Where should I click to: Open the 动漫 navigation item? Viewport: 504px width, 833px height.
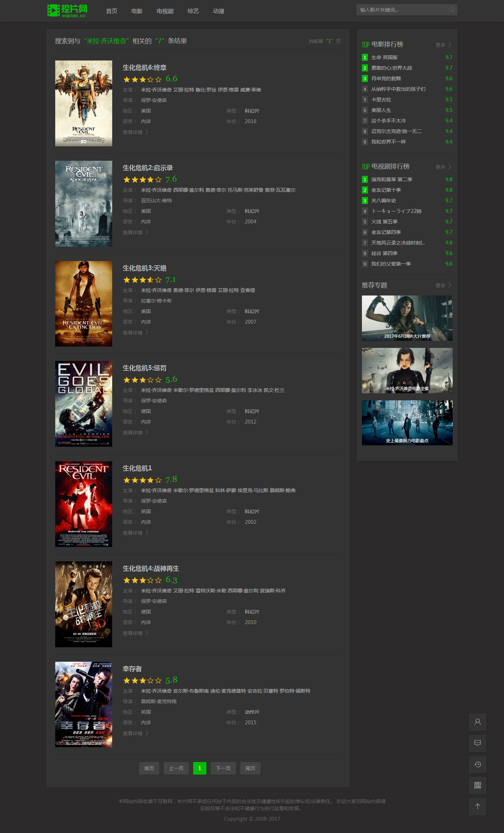click(218, 11)
